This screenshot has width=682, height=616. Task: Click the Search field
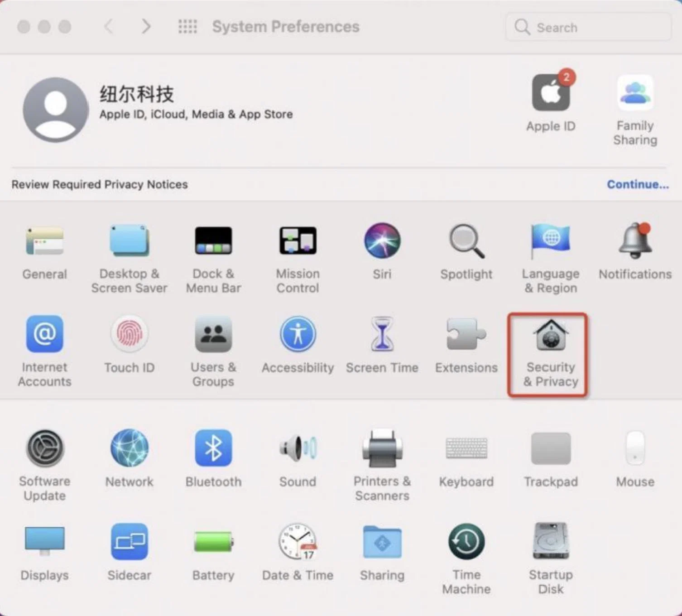click(x=588, y=27)
